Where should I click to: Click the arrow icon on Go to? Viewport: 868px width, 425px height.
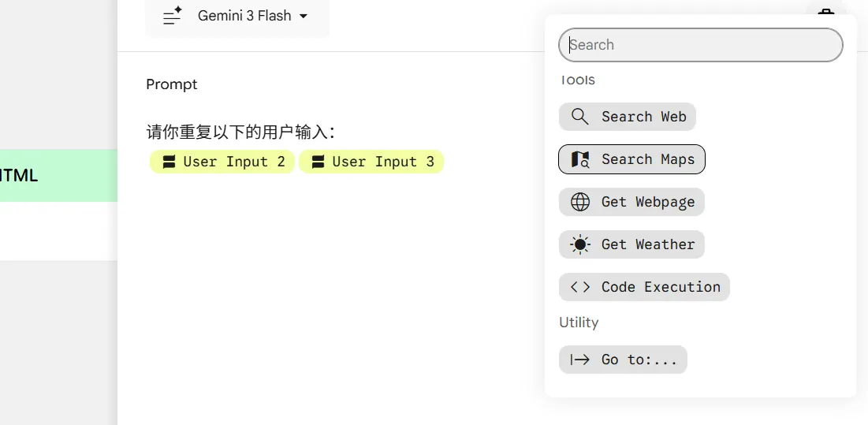[x=580, y=360]
